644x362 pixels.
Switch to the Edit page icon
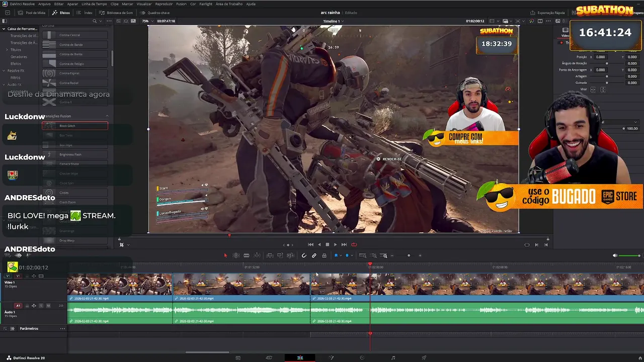300,357
